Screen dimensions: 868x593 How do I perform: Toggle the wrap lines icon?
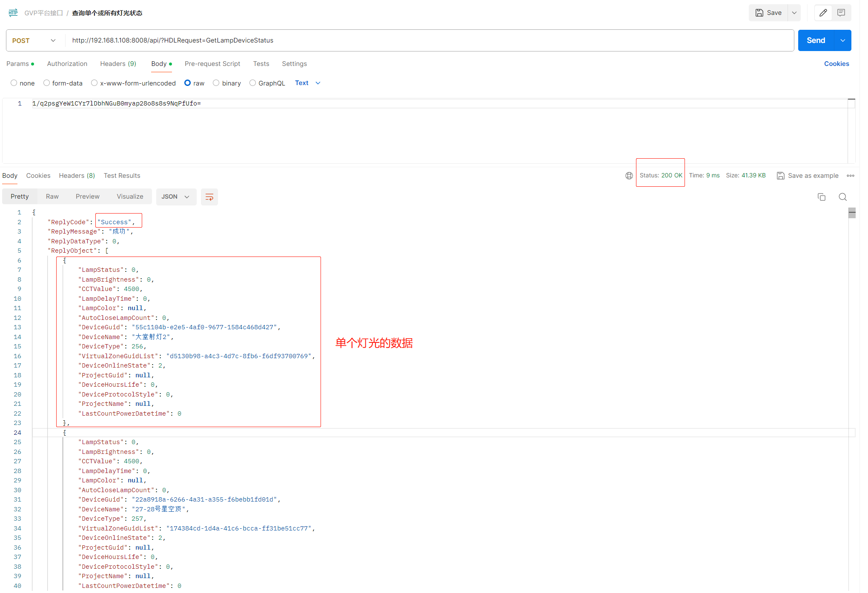point(209,197)
